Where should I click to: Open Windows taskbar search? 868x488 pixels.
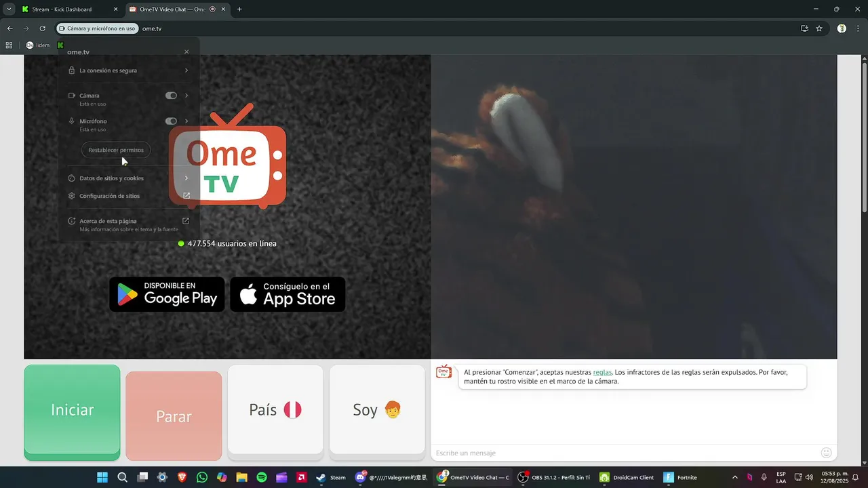point(122,477)
